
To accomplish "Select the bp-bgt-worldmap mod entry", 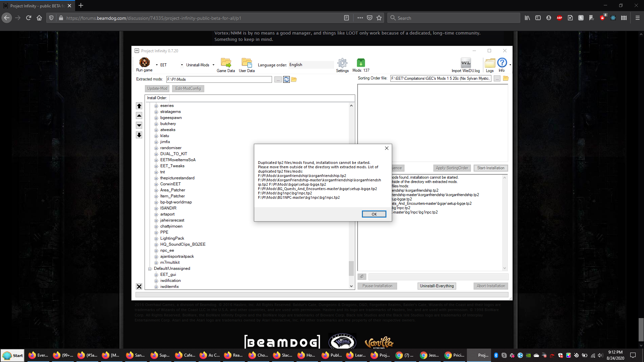I will tap(176, 202).
